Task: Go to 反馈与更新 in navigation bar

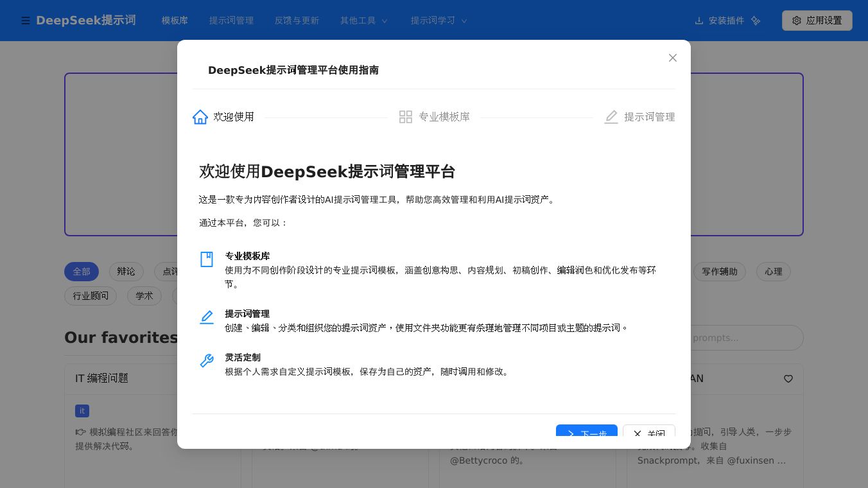Action: (x=297, y=21)
